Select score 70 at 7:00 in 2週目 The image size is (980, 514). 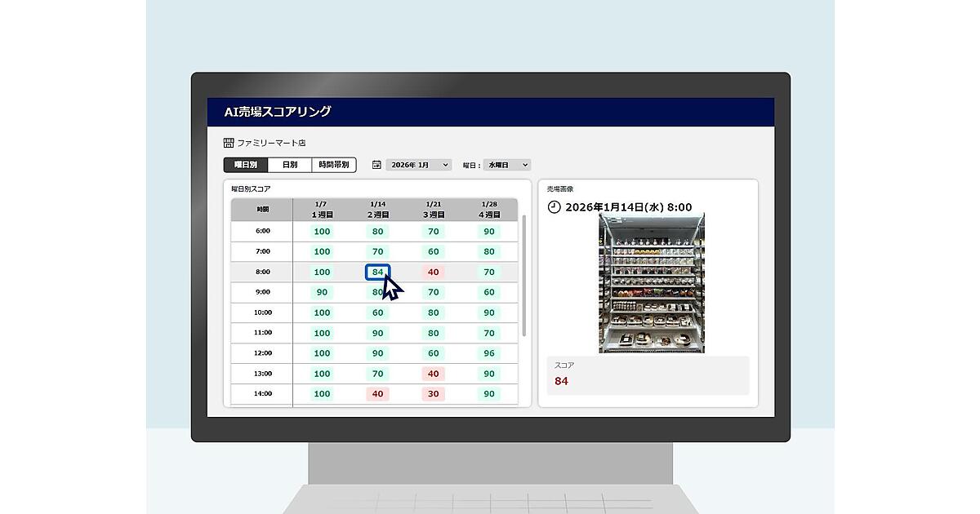(x=377, y=251)
